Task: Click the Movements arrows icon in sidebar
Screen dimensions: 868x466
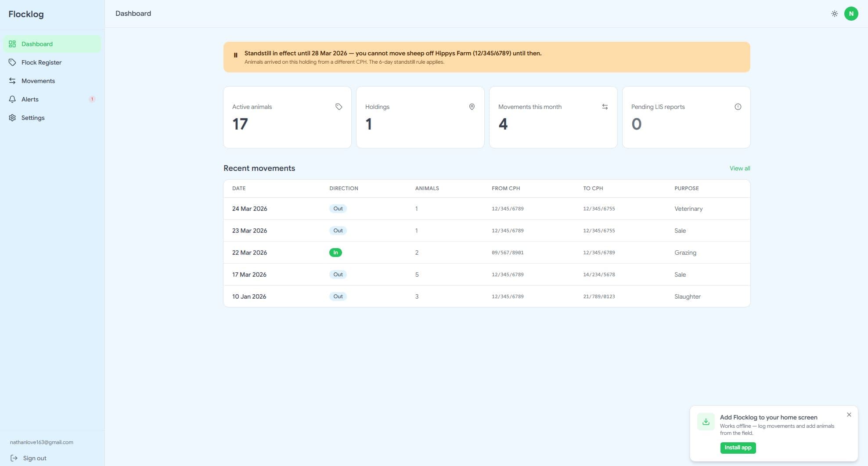Action: (12, 81)
